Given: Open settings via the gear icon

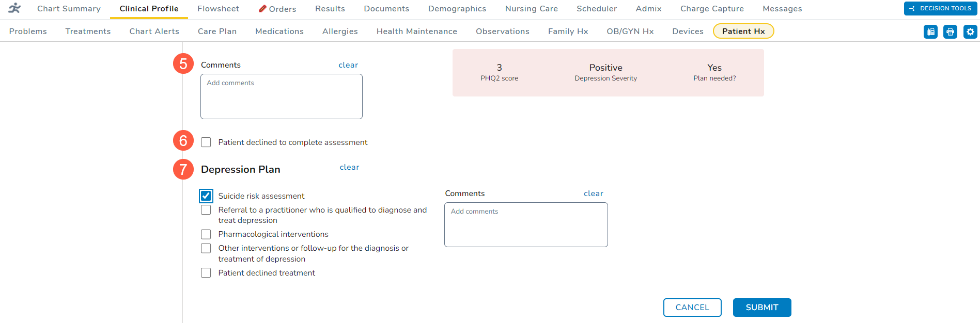Looking at the screenshot, I should tap(970, 32).
